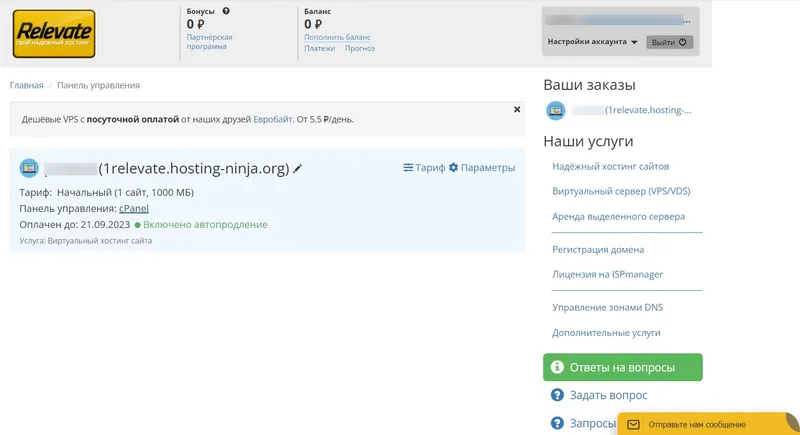The image size is (800, 435).
Task: Open the Прогноз link
Action: click(360, 48)
